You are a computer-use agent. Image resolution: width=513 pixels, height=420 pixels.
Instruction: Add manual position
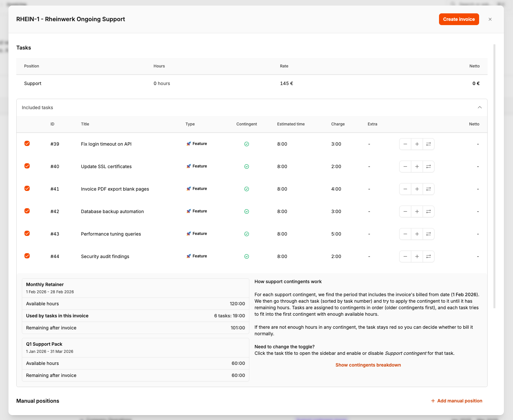click(457, 401)
